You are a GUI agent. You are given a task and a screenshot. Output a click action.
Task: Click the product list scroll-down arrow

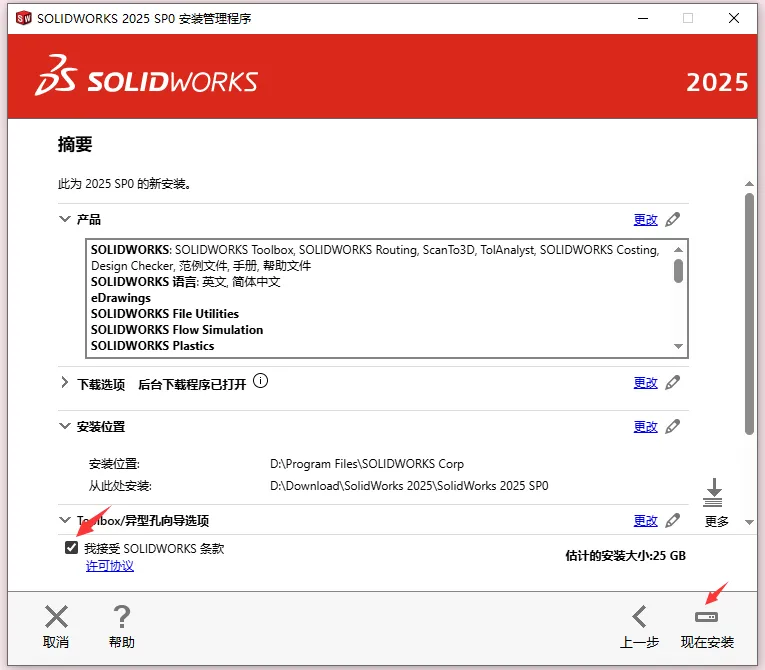click(678, 346)
